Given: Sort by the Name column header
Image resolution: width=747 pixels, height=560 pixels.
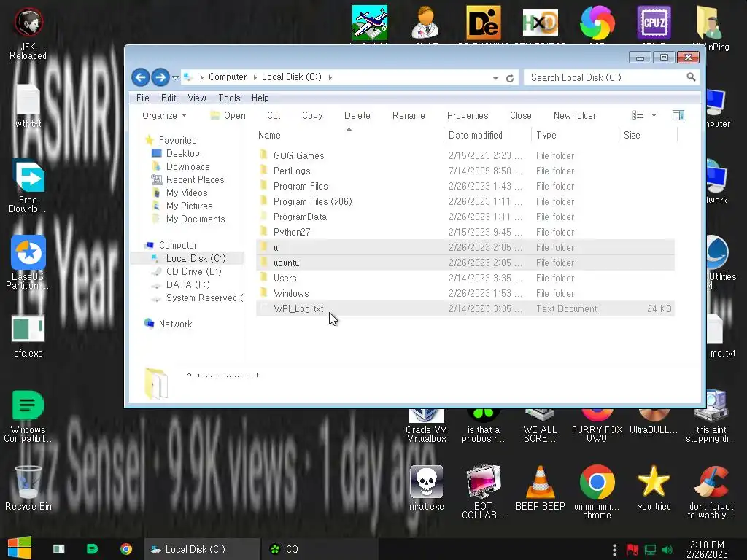Looking at the screenshot, I should [x=349, y=135].
